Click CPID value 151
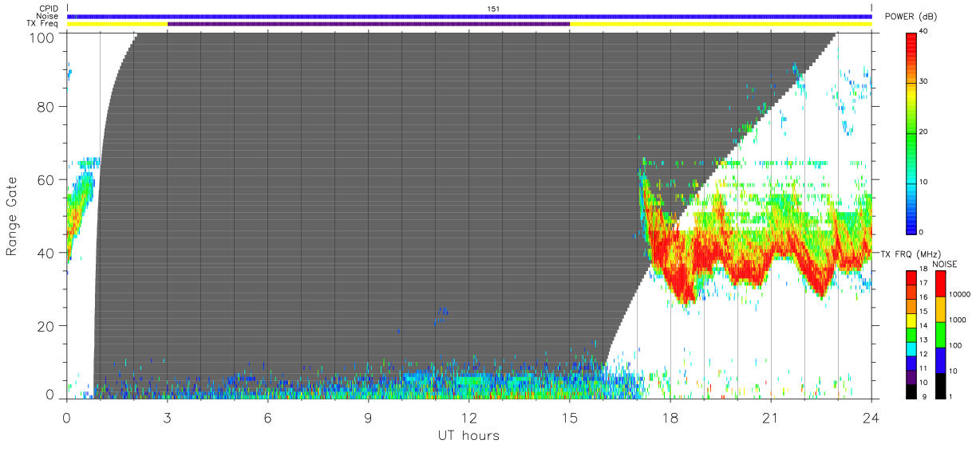 493,9
